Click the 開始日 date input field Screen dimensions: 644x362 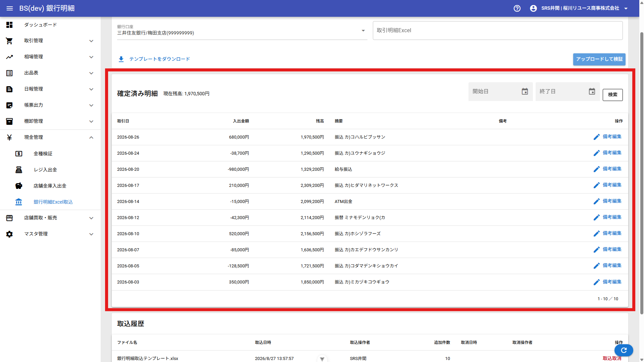click(500, 92)
